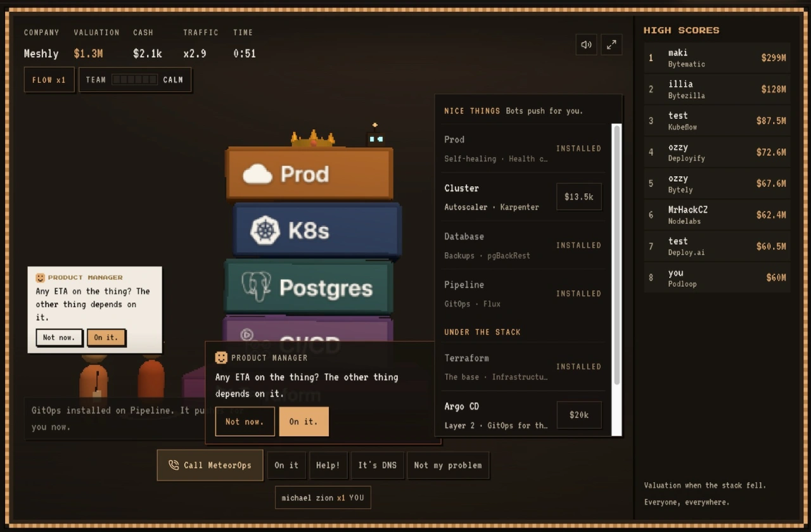The image size is (811, 532).
Task: Click the face icon in the dark Product Manager popup
Action: [221, 358]
